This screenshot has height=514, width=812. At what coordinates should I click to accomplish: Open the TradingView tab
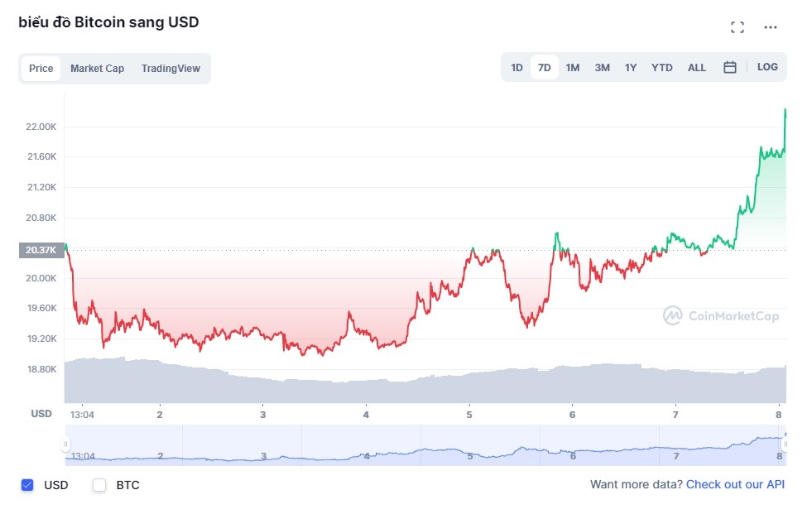(x=171, y=69)
